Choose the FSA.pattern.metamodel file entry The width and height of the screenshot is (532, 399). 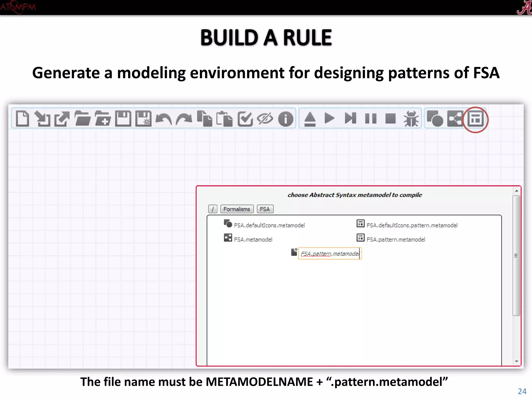[396, 239]
